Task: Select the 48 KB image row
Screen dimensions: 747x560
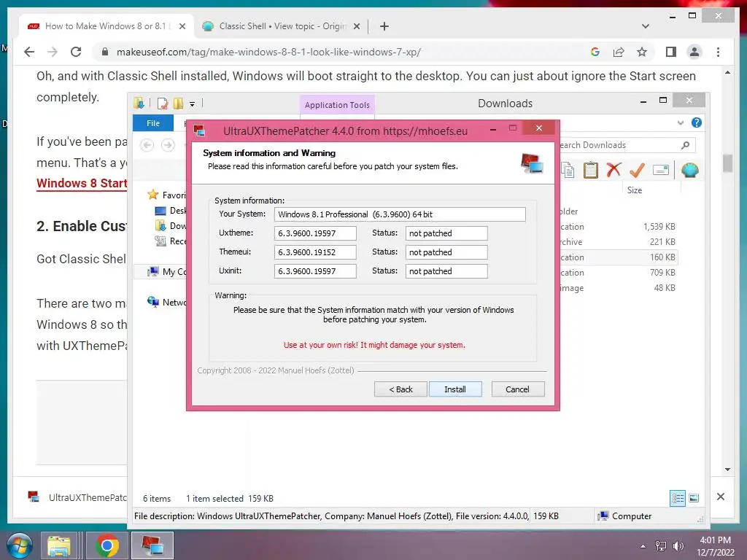Action: click(x=617, y=287)
